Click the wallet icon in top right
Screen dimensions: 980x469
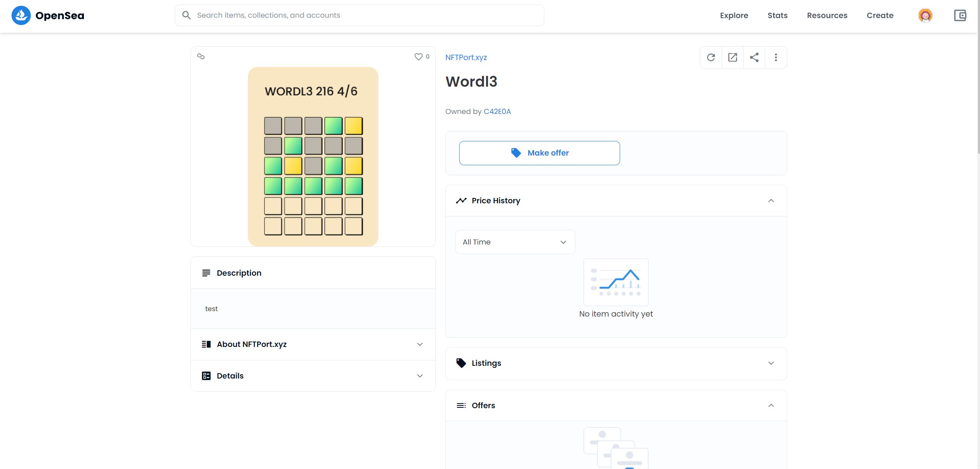[x=961, y=15]
